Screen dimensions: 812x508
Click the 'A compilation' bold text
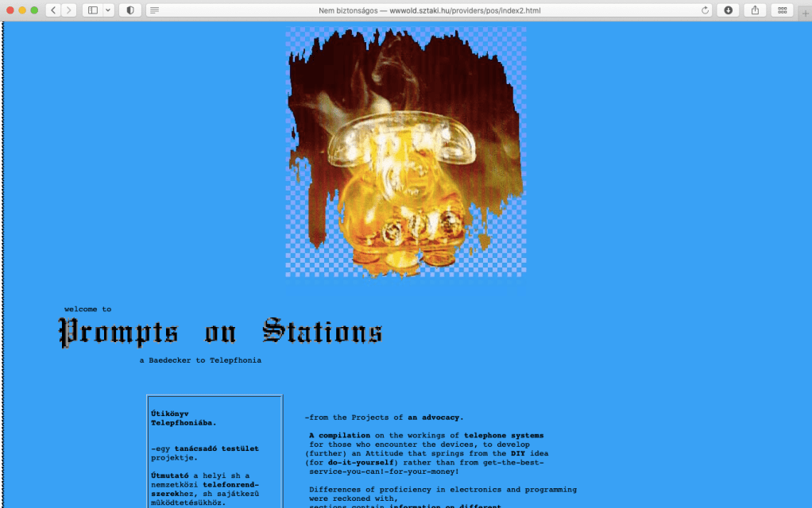(x=340, y=436)
